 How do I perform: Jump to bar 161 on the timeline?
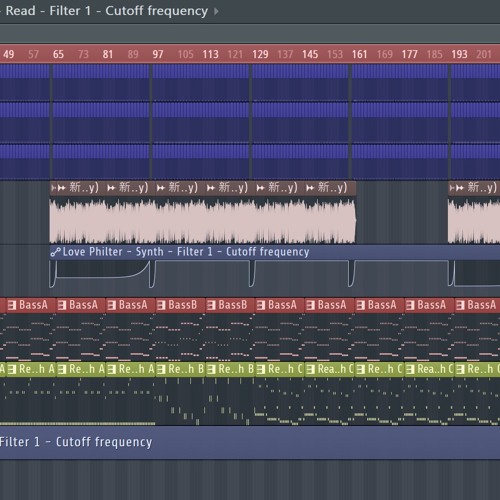(x=359, y=54)
